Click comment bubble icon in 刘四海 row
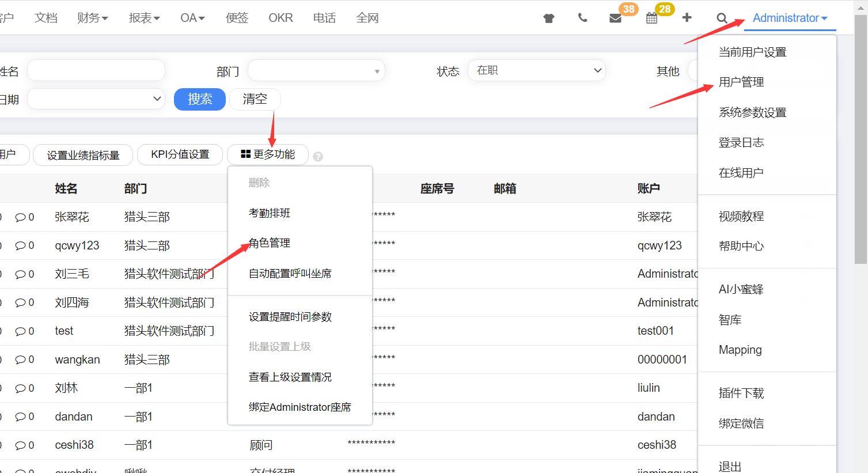Image resolution: width=868 pixels, height=473 pixels. click(21, 302)
